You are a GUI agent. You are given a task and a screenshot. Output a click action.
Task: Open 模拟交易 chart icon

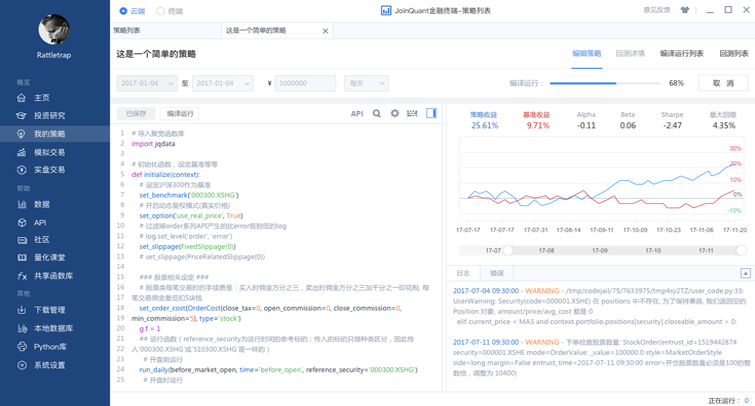[x=21, y=152]
